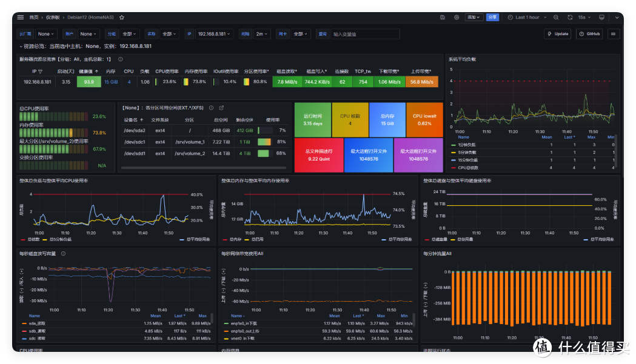636x364 pixels.
Task: Click the 总内存 legend color swatch
Action: point(226,240)
